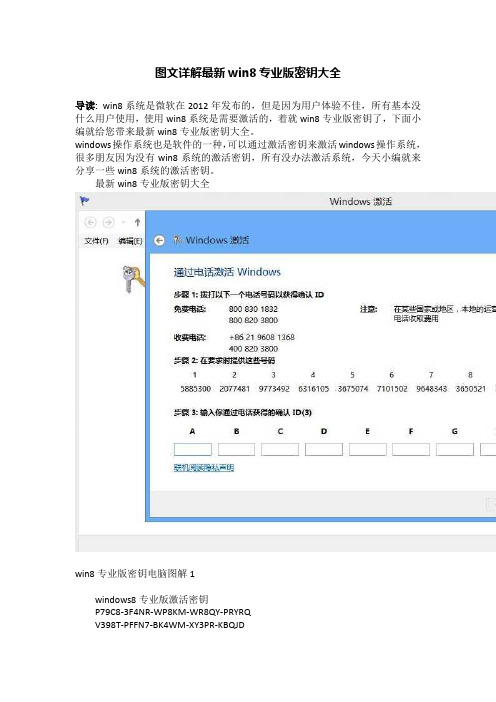
Task: Click the blue back circle in Windows 激活 dialog
Action: point(159,240)
